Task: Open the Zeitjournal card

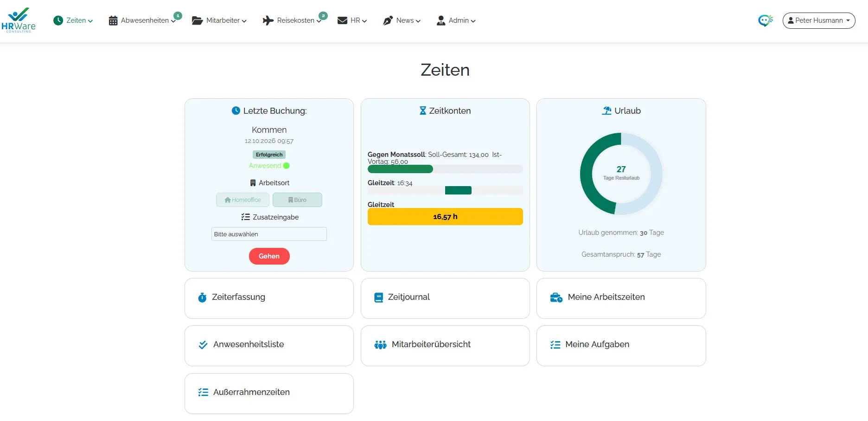Action: coord(445,298)
